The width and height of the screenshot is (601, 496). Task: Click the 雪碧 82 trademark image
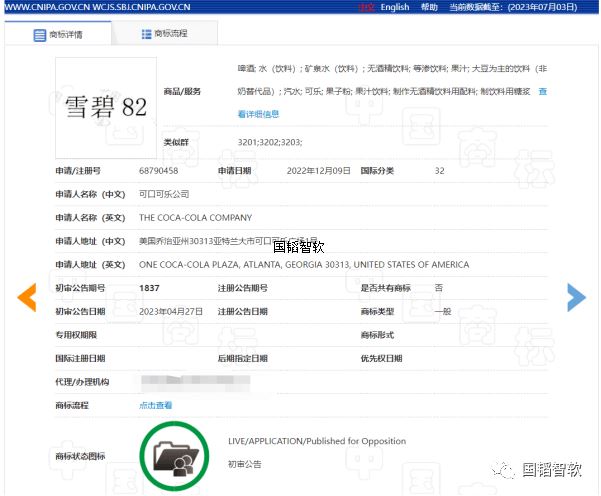click(106, 108)
